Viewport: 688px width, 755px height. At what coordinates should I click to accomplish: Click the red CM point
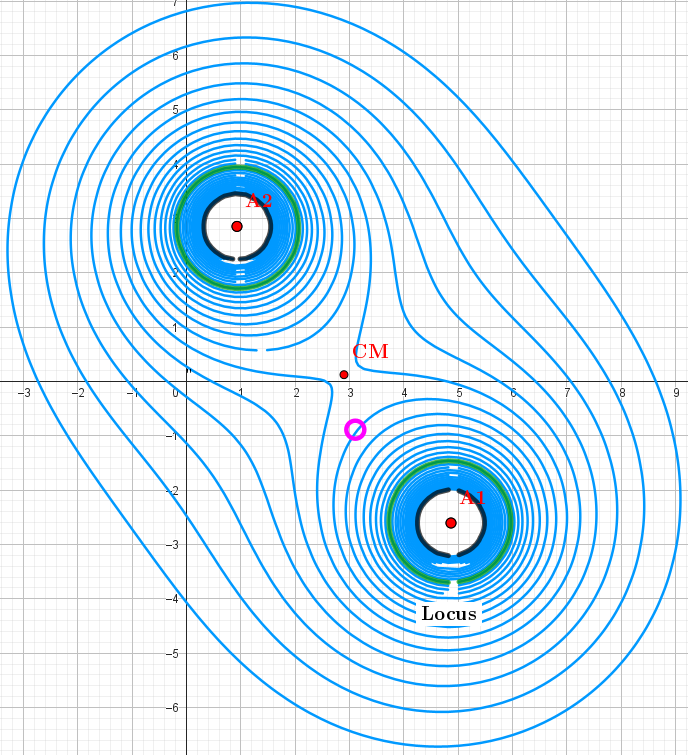[344, 374]
